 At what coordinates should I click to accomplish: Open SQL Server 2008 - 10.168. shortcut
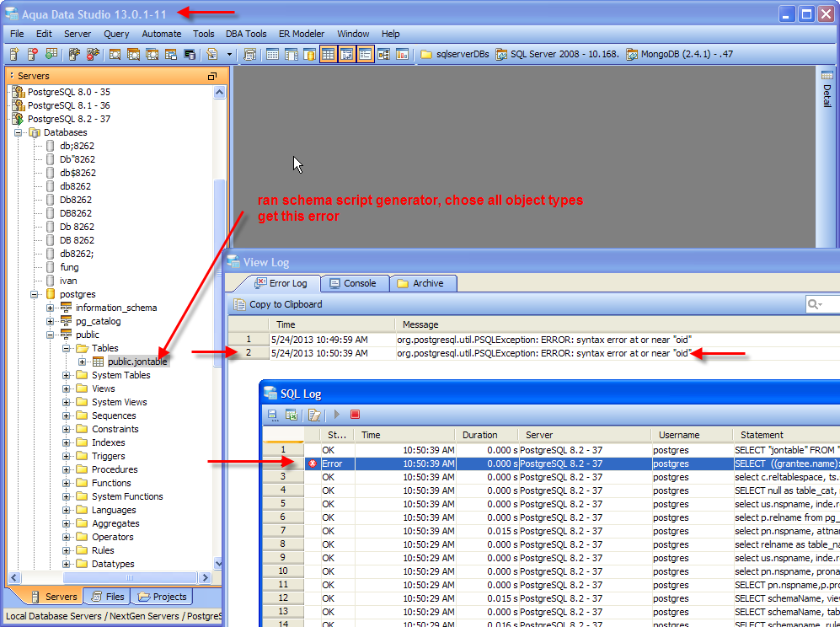tap(557, 54)
